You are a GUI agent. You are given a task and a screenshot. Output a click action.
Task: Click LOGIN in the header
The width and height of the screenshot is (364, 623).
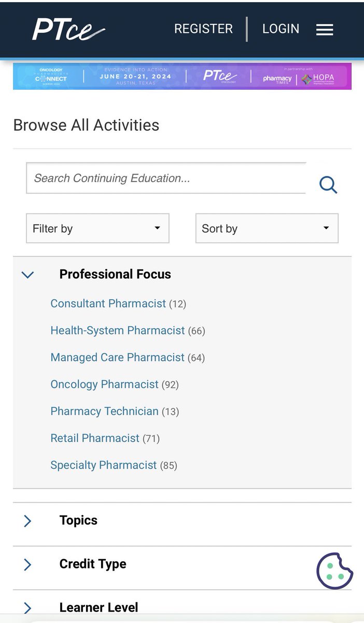tap(281, 29)
